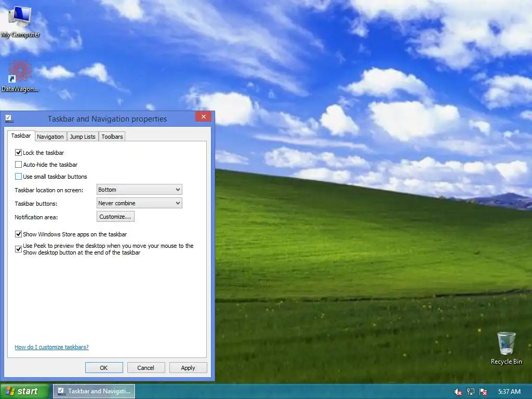Close the Taskbar and Navigation properties dialog
This screenshot has width=532, height=399.
[x=203, y=116]
